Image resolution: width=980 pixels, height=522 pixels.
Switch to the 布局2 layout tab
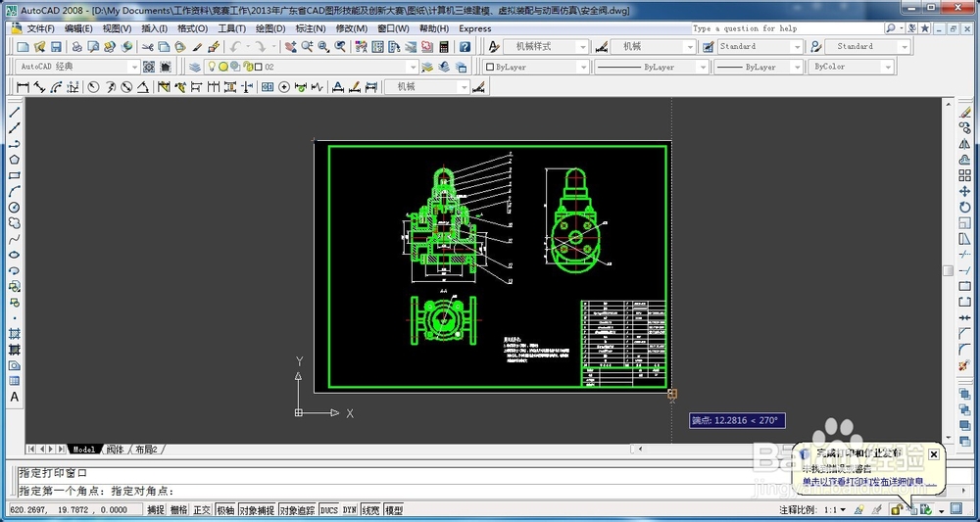click(146, 450)
